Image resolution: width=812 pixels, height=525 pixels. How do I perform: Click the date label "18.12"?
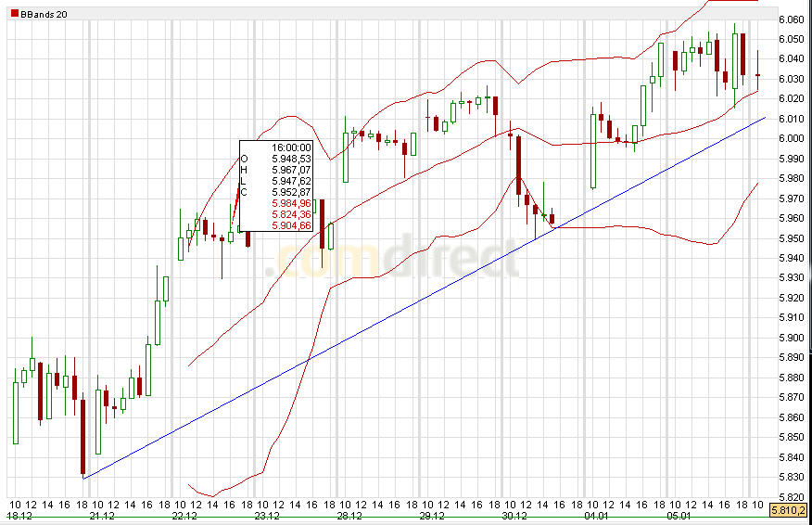click(19, 517)
